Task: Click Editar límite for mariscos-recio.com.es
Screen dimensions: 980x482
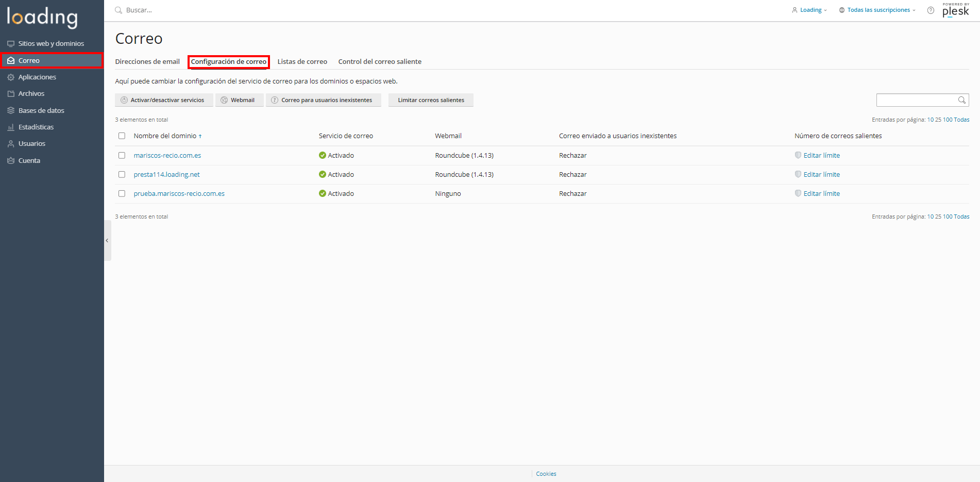Action: [822, 155]
